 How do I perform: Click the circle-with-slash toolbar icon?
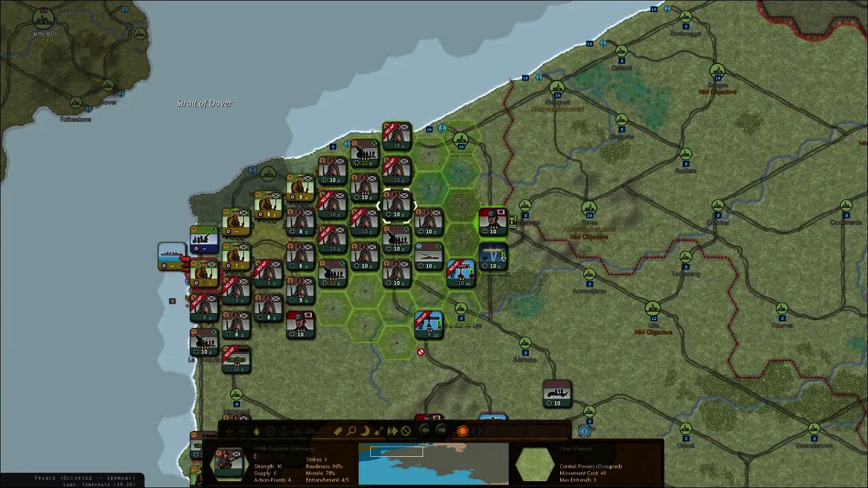[x=406, y=431]
